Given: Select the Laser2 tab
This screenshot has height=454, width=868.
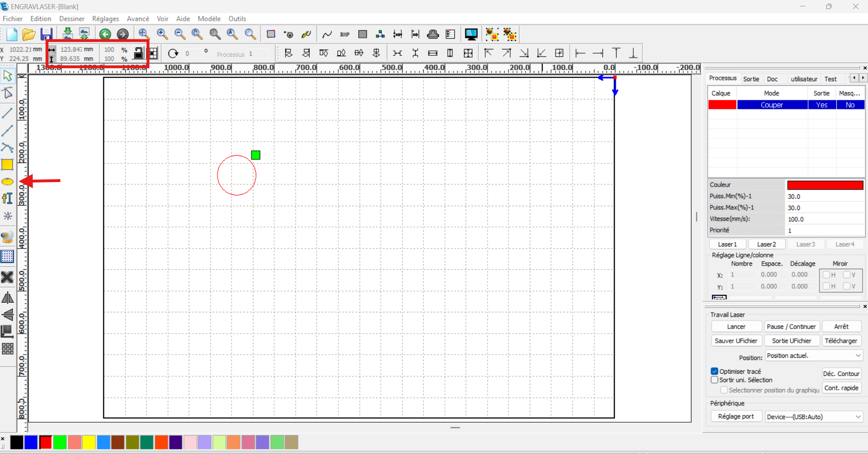Looking at the screenshot, I should (766, 244).
